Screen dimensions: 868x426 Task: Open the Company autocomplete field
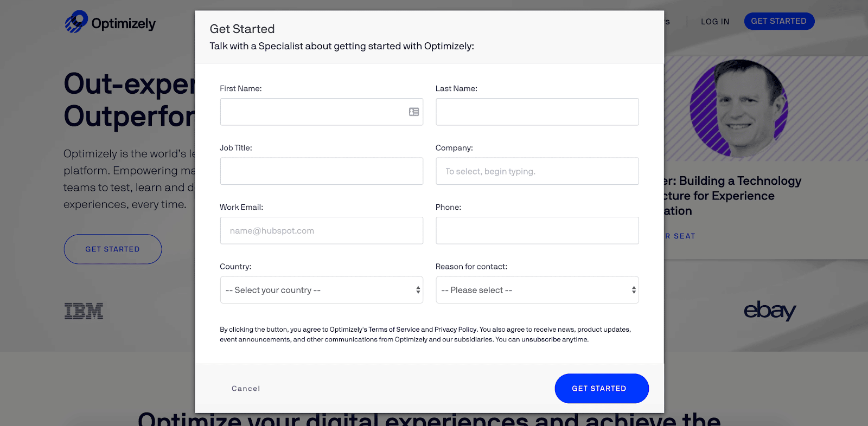pos(537,171)
